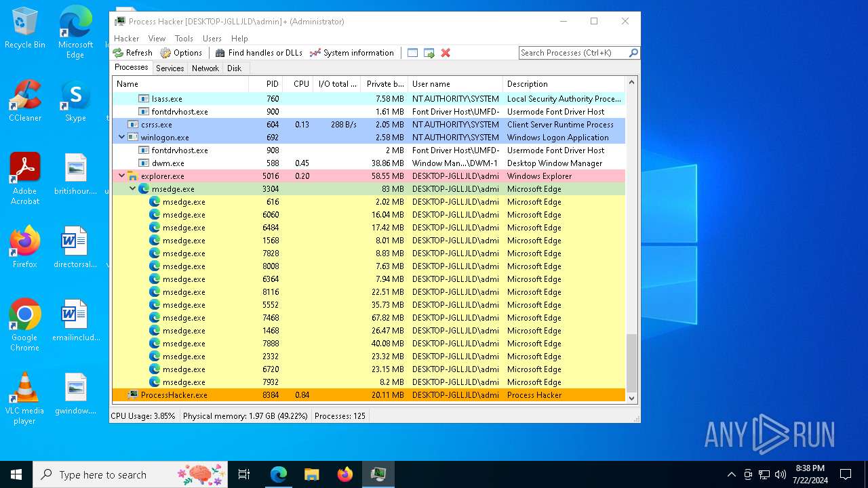Image resolution: width=868 pixels, height=488 pixels.
Task: Open Firefox desktop shortcut
Action: tap(25, 247)
